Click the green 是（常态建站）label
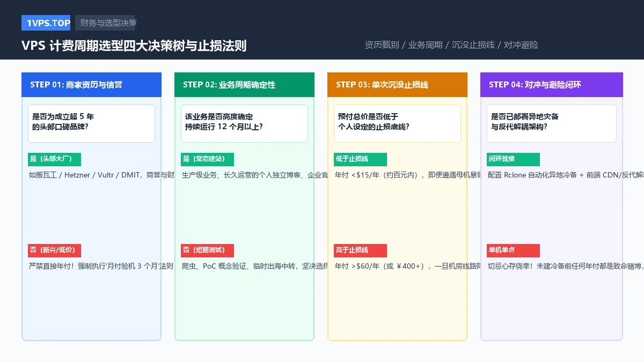The height and width of the screenshot is (362, 644). pyautogui.click(x=207, y=159)
